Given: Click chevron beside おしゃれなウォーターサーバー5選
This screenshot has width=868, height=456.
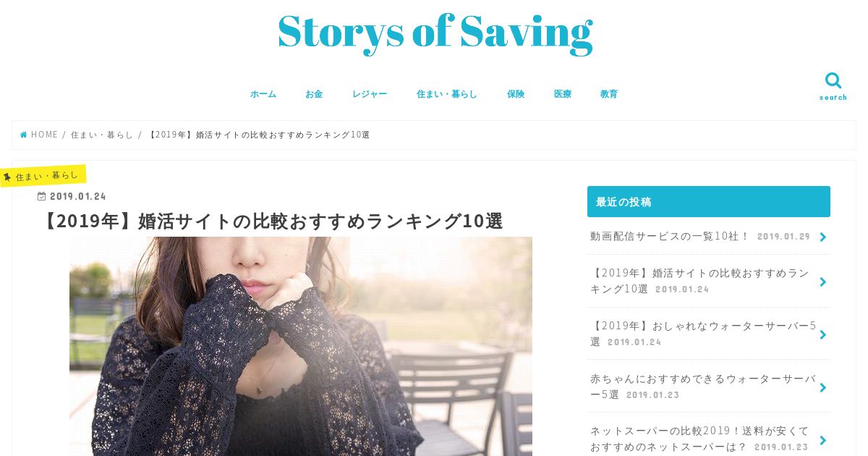Looking at the screenshot, I should pyautogui.click(x=823, y=334).
